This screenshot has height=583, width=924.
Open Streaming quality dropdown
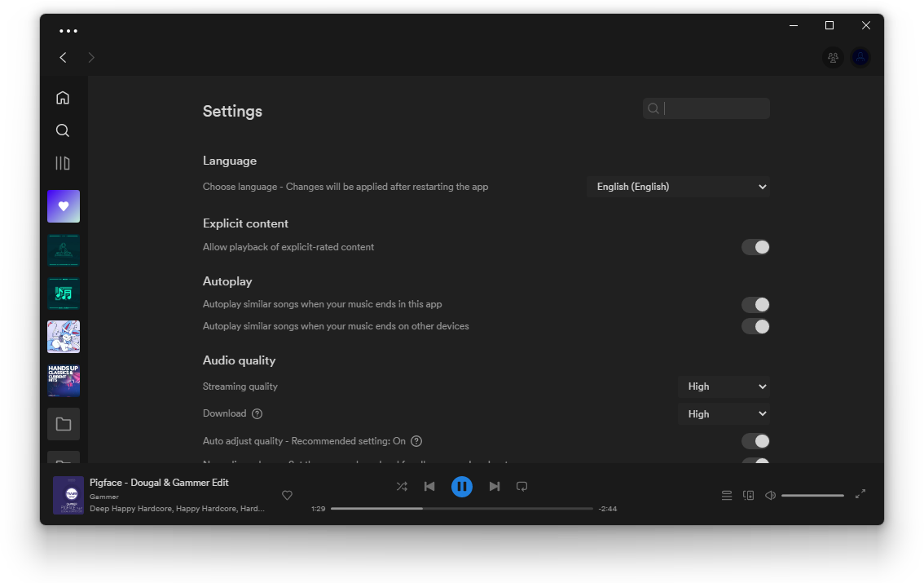(x=724, y=386)
